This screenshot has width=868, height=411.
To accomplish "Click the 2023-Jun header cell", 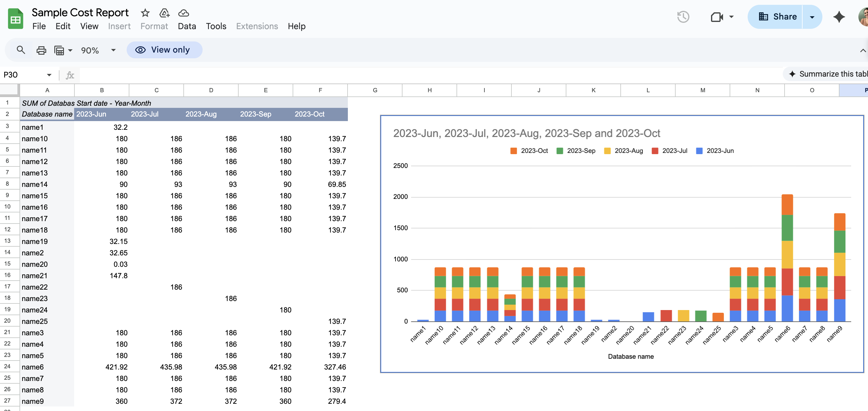I will 102,114.
